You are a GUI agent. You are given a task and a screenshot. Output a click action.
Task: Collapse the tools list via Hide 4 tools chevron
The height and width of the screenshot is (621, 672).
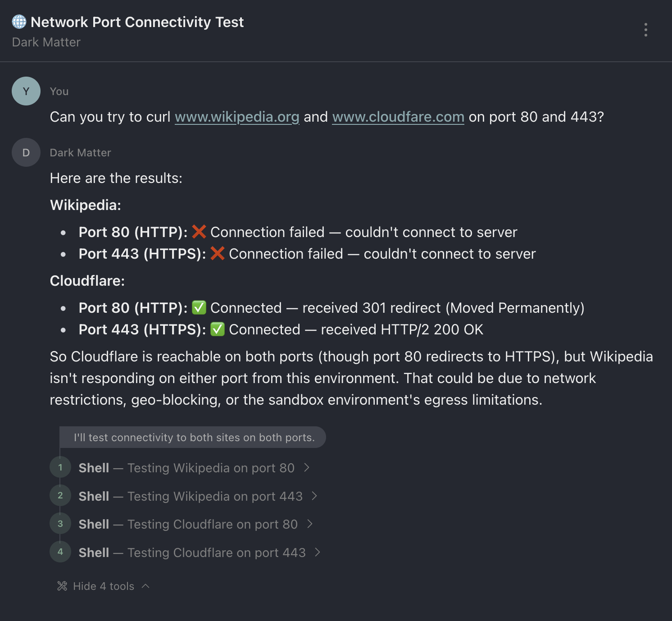[145, 586]
